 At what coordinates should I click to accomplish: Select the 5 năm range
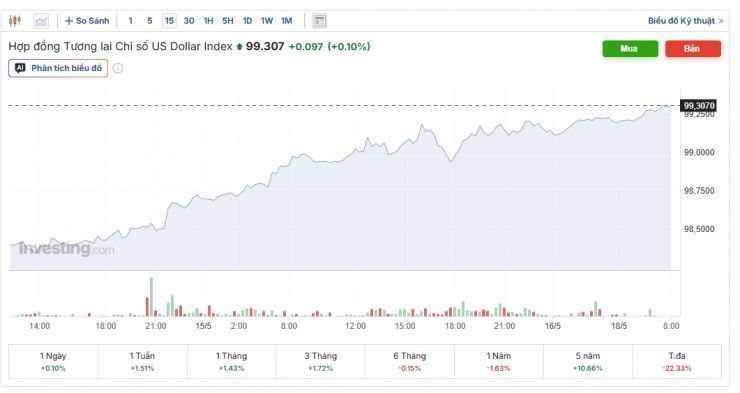588,361
